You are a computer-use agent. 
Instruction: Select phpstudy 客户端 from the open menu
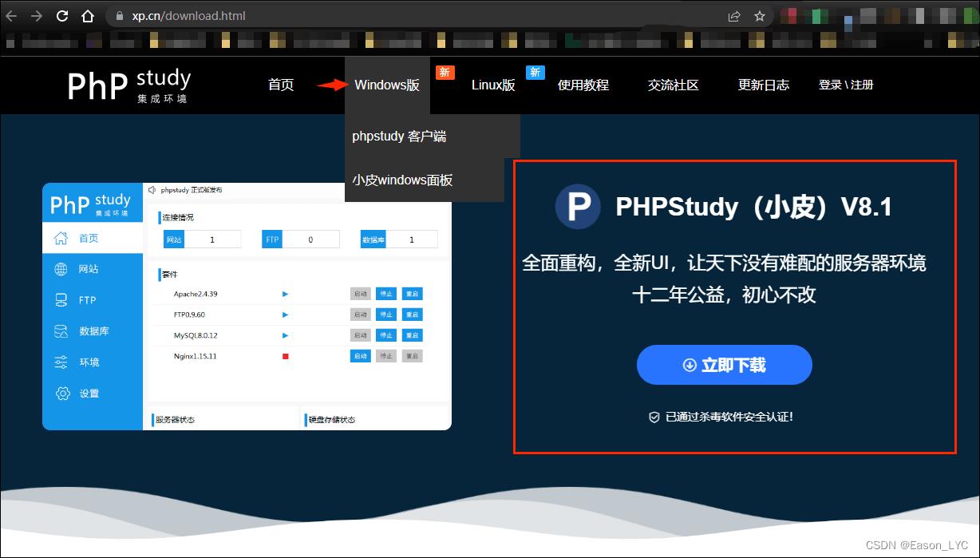(x=401, y=137)
